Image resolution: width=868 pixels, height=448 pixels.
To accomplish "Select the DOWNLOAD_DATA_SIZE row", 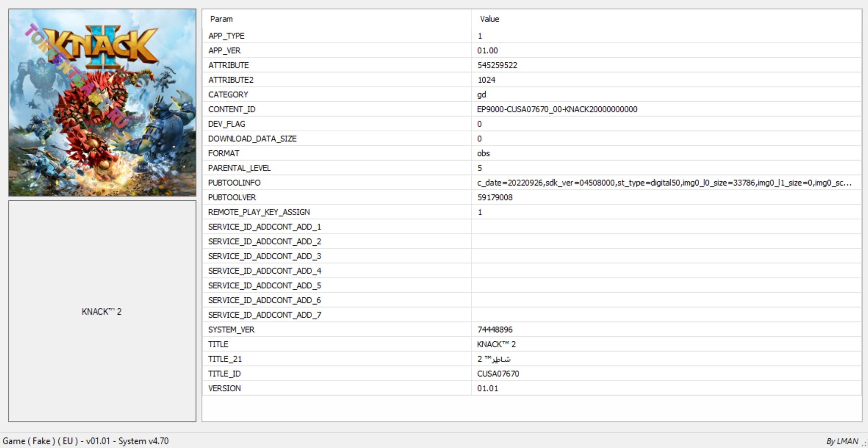I will pyautogui.click(x=252, y=139).
